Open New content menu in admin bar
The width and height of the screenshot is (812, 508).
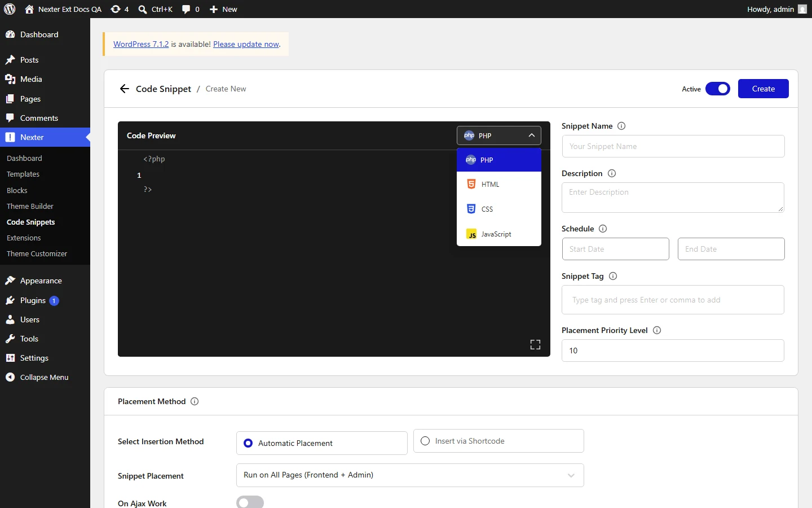click(223, 9)
